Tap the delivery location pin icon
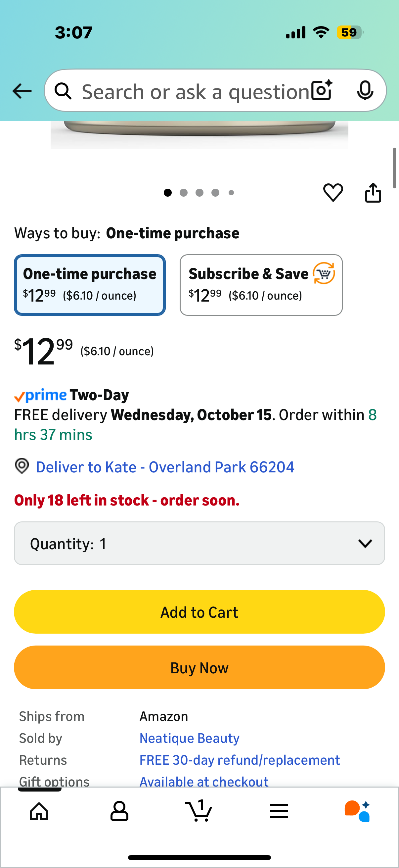Screen dimensions: 399x868 22,466
